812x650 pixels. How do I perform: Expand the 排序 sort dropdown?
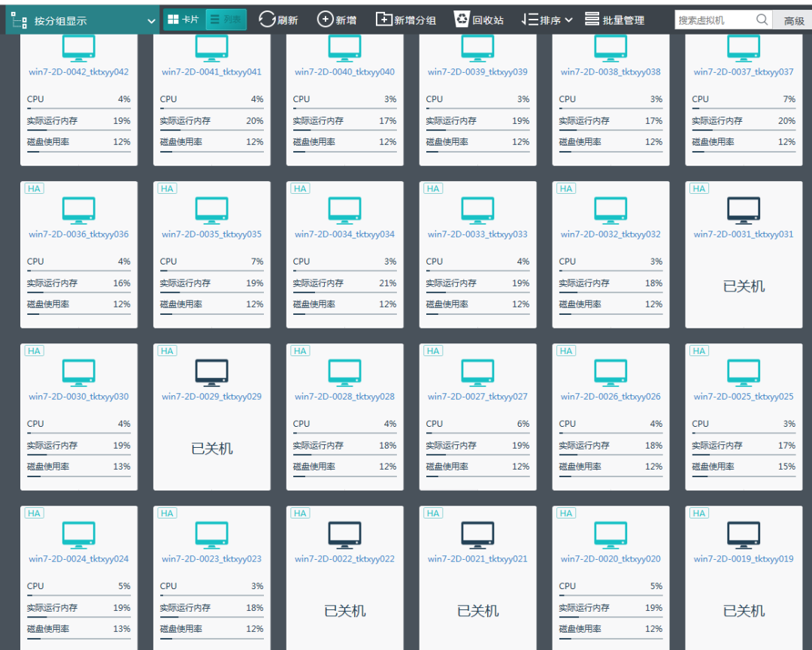[x=547, y=20]
